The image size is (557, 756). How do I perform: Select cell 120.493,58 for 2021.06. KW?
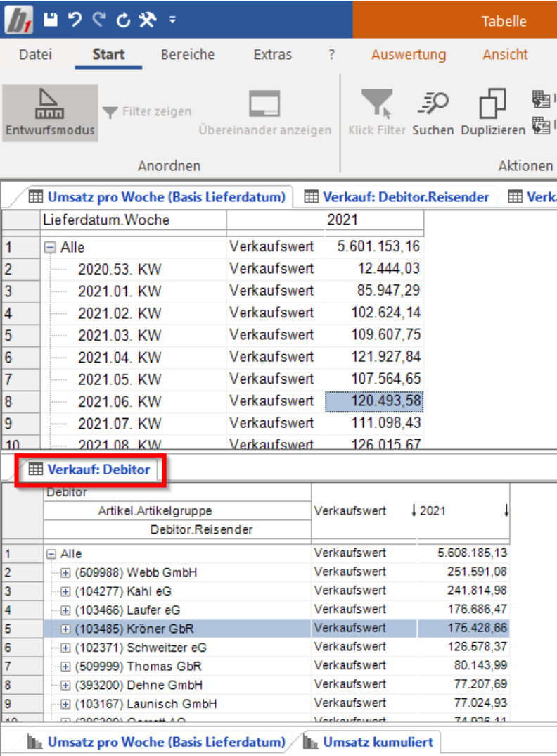(374, 402)
